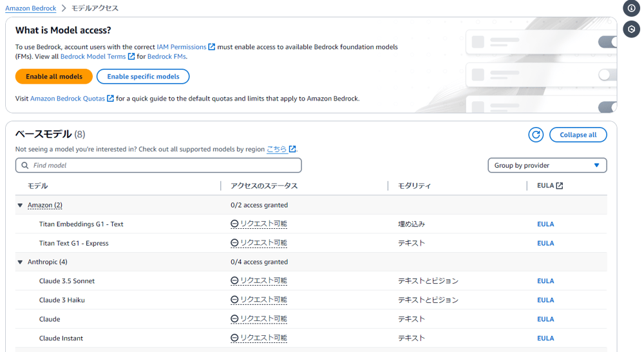
Task: Open EULA for Titan Embeddings G1 - Text
Action: (x=545, y=224)
